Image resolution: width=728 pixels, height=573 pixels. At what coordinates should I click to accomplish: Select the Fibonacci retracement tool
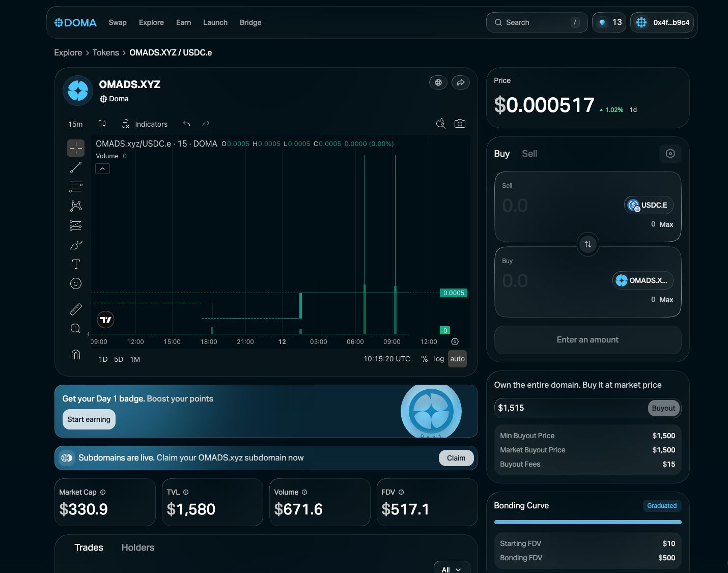[76, 187]
